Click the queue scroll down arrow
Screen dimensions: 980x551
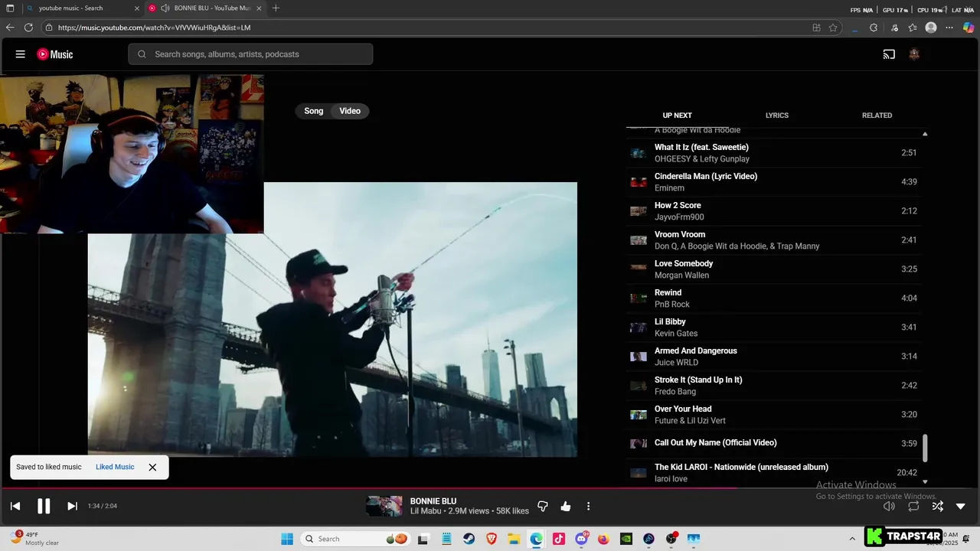click(x=925, y=481)
